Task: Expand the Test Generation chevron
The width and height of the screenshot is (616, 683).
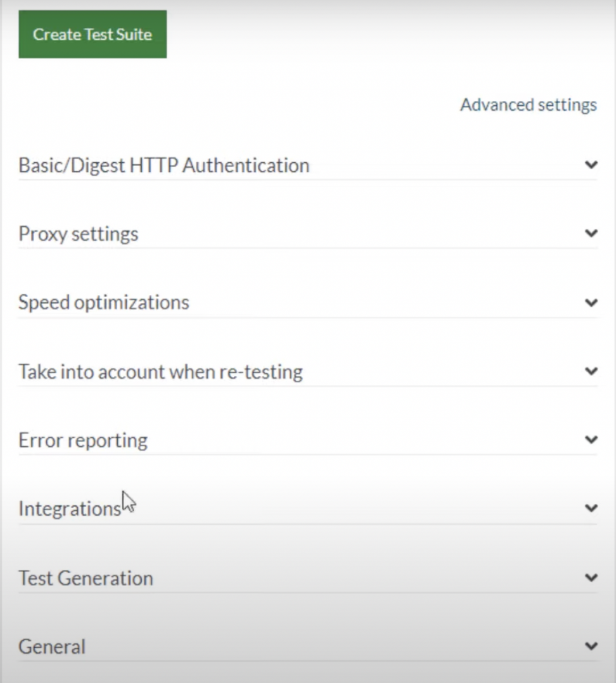Action: coord(591,578)
